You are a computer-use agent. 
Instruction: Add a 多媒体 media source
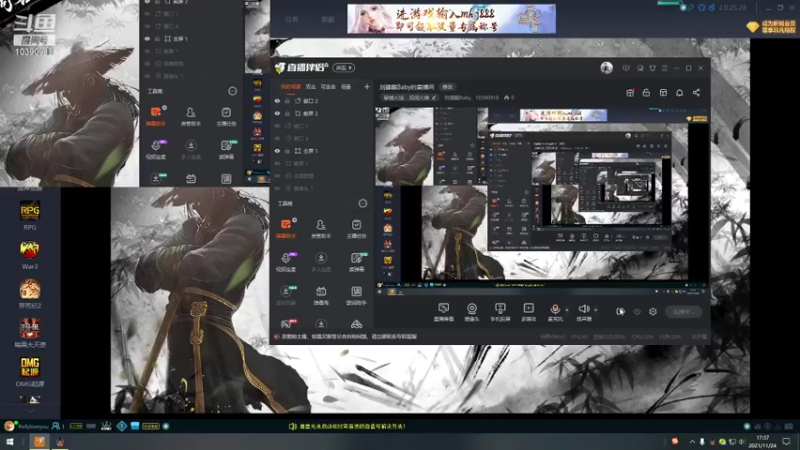pos(529,311)
